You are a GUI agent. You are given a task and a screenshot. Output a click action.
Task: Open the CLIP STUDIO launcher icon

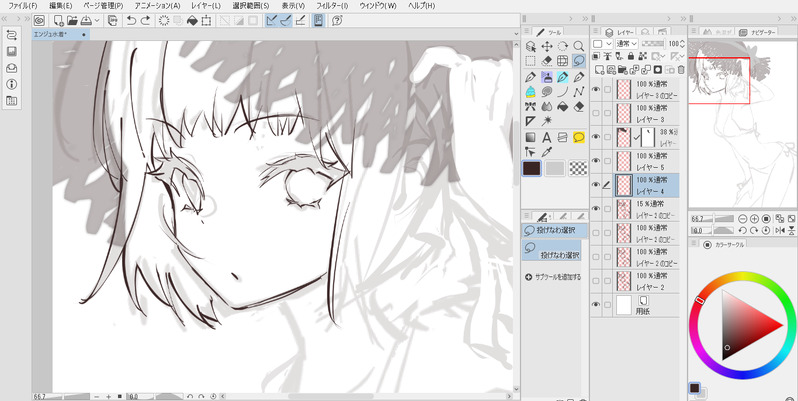(39, 20)
